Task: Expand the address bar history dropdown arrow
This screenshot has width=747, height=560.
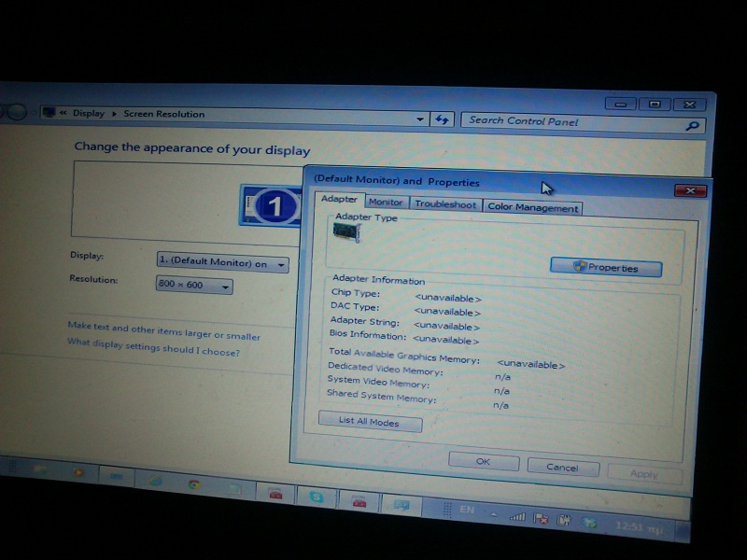Action: [x=419, y=119]
